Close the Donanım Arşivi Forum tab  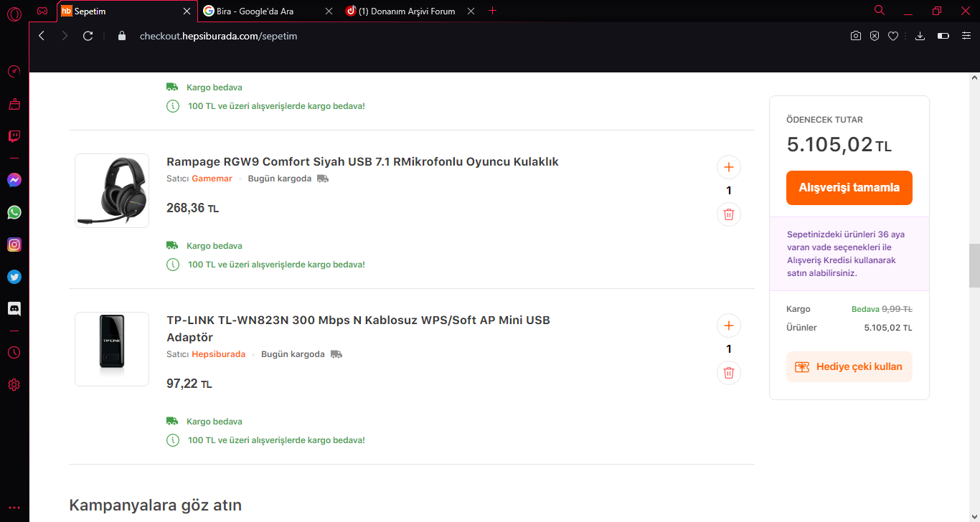(471, 11)
